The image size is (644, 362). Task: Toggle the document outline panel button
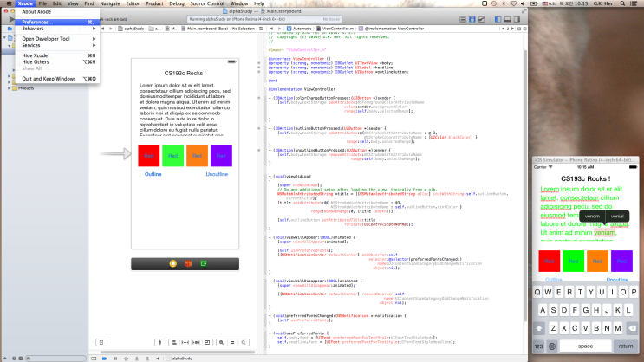tap(102, 343)
